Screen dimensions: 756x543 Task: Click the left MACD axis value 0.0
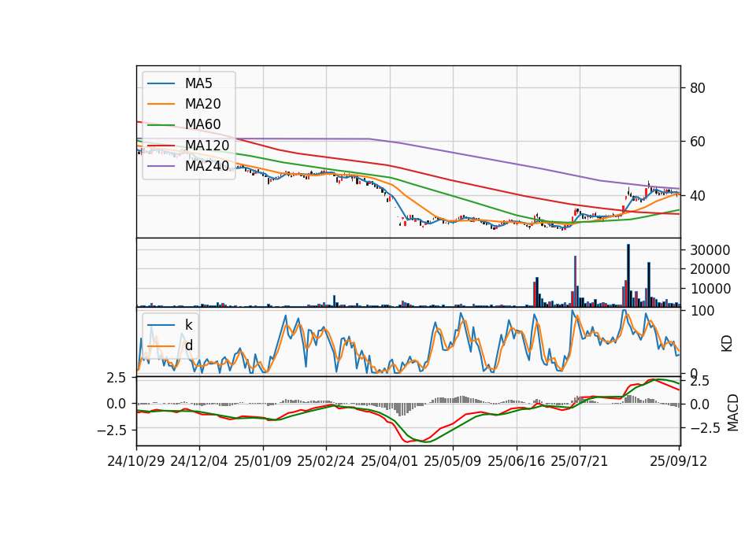coord(117,404)
